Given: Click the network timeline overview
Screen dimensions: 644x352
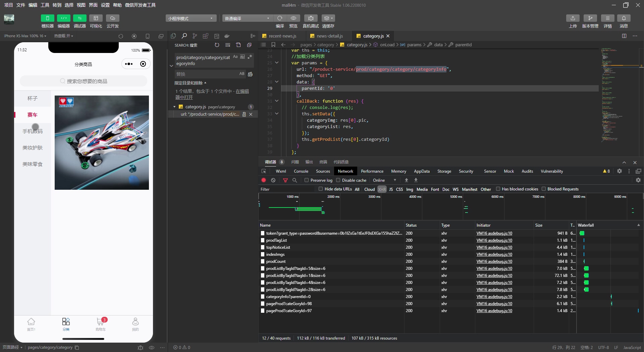Looking at the screenshot, I should 450,207.
